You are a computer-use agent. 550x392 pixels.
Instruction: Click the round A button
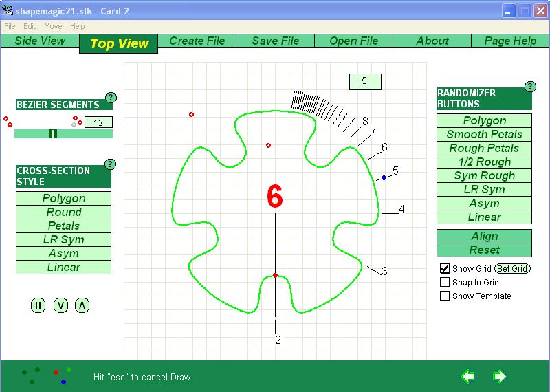[82, 305]
